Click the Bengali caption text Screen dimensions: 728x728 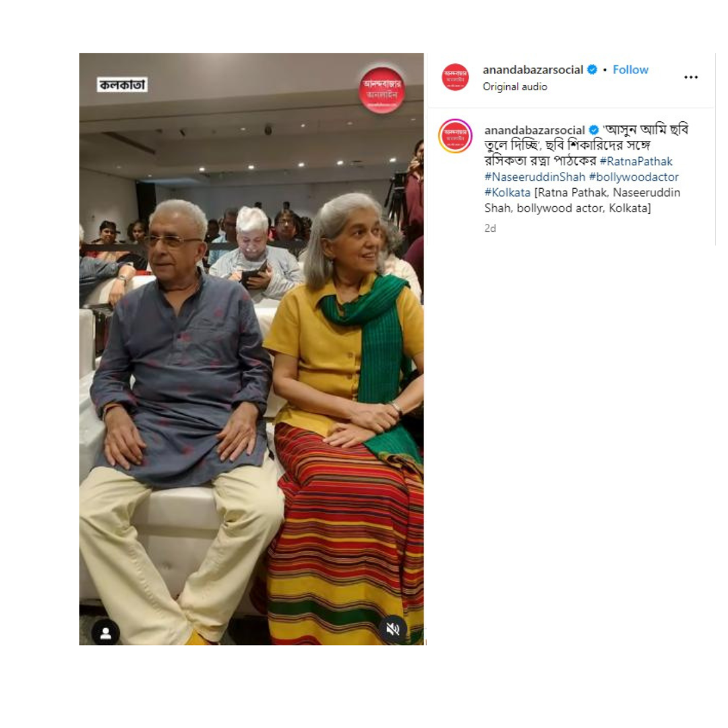pyautogui.click(x=586, y=145)
